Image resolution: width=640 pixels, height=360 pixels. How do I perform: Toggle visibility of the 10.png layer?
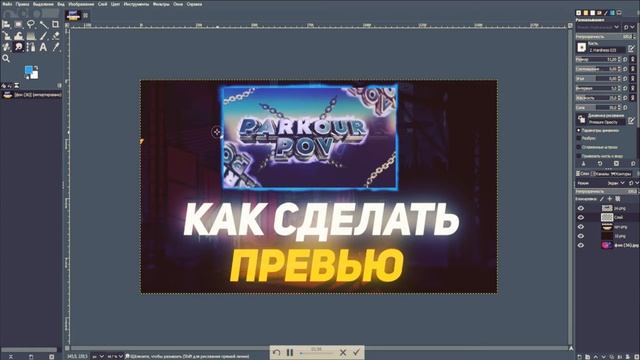tap(580, 236)
